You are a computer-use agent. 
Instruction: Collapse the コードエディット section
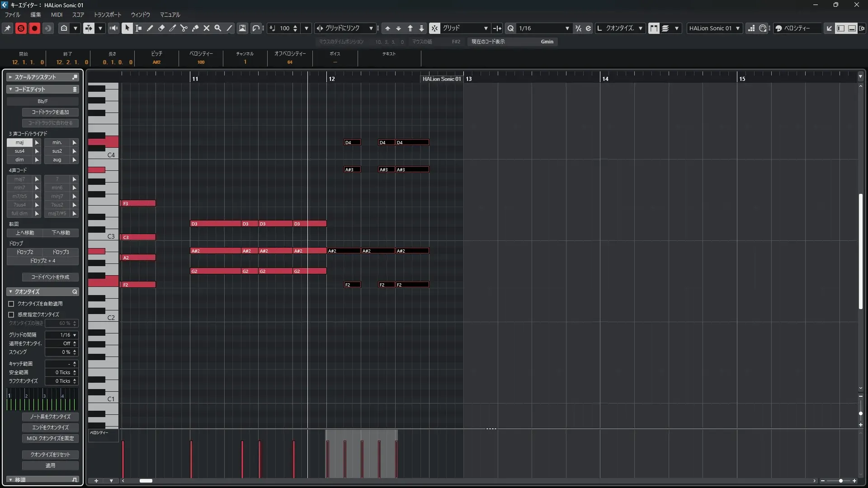click(x=10, y=89)
